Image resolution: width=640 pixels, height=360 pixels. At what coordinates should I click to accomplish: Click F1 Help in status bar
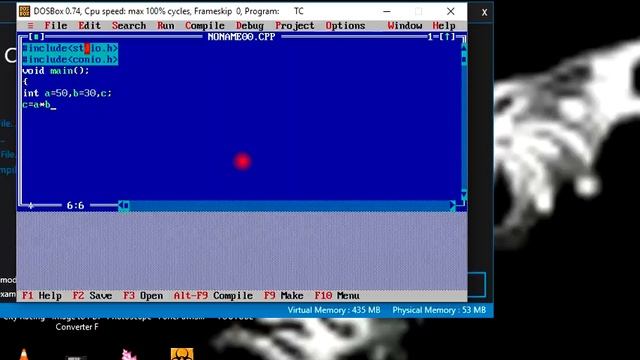click(42, 296)
